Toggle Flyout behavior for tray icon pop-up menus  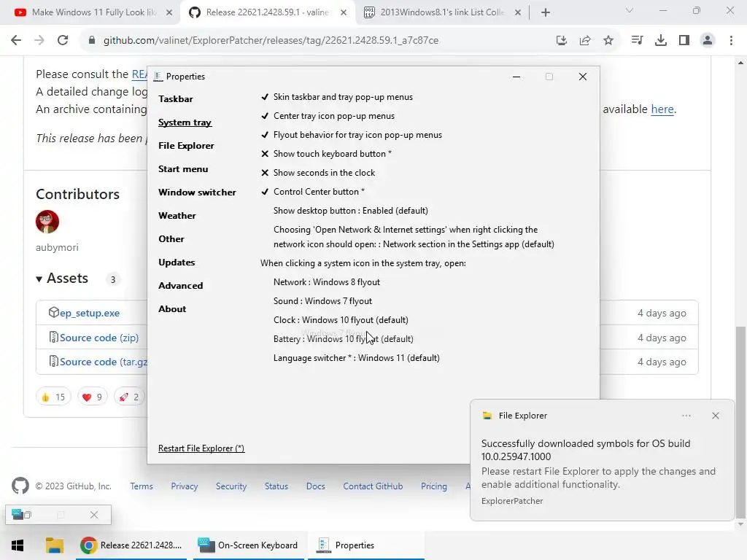(352, 135)
